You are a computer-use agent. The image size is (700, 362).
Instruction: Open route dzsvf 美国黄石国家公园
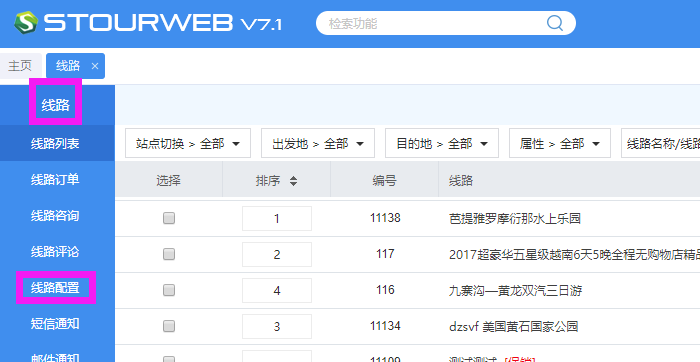pos(513,326)
